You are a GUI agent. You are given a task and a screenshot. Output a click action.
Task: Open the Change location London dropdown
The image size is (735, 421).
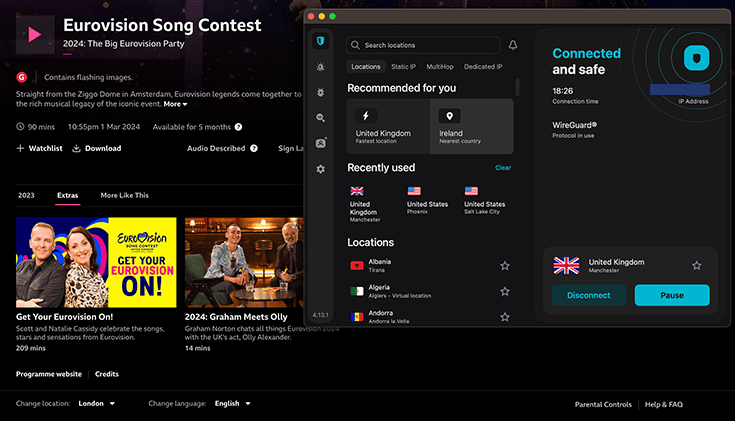pos(96,404)
